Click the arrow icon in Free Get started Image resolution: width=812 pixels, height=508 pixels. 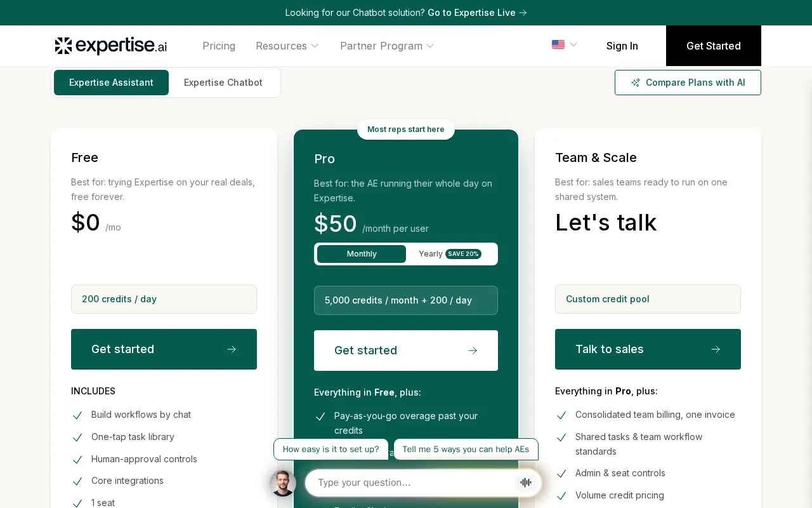(x=232, y=349)
